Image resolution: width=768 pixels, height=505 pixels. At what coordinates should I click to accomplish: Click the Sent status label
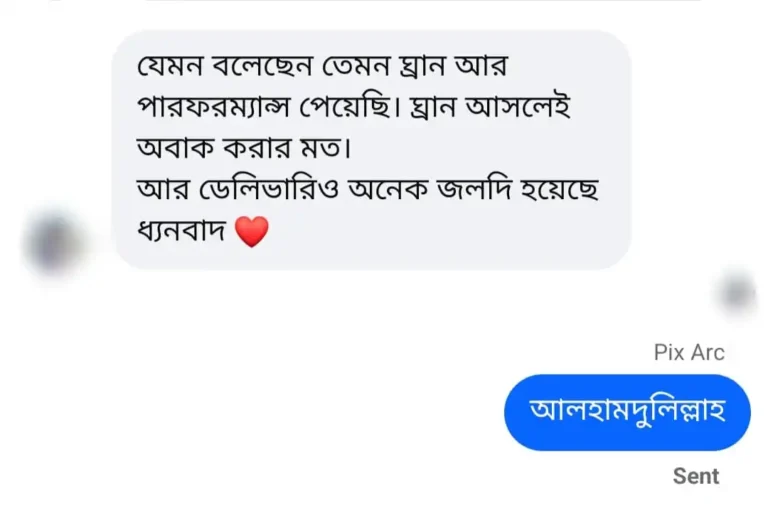(x=695, y=476)
